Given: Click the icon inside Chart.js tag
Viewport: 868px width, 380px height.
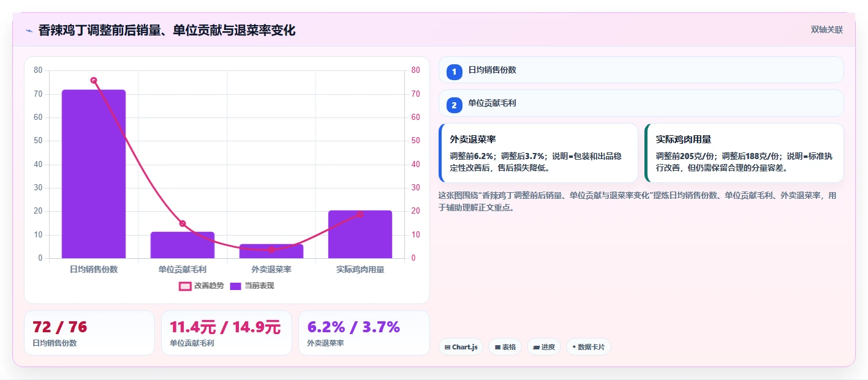Looking at the screenshot, I should pos(448,348).
